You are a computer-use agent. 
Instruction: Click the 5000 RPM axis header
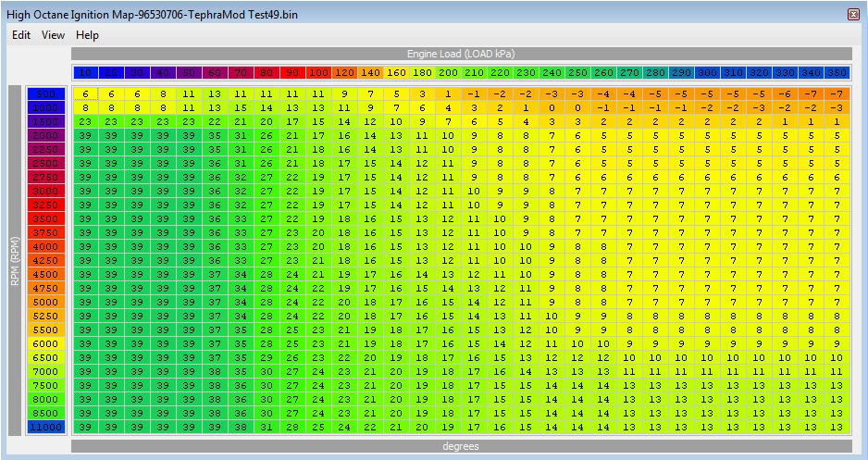46,303
